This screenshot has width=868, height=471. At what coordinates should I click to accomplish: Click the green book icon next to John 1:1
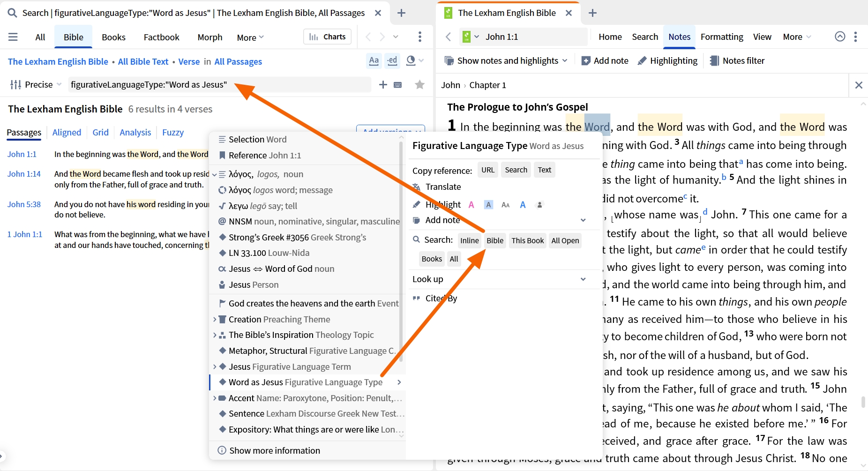coord(466,37)
